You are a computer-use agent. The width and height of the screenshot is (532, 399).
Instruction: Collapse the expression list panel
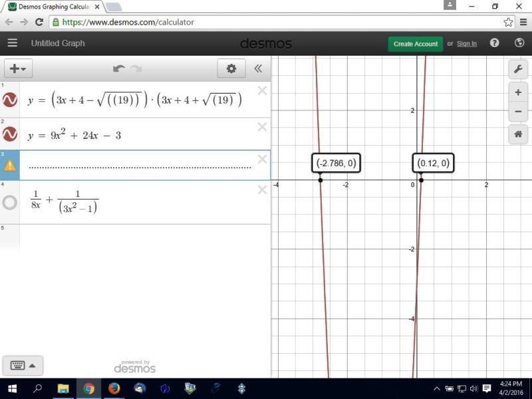tap(258, 68)
